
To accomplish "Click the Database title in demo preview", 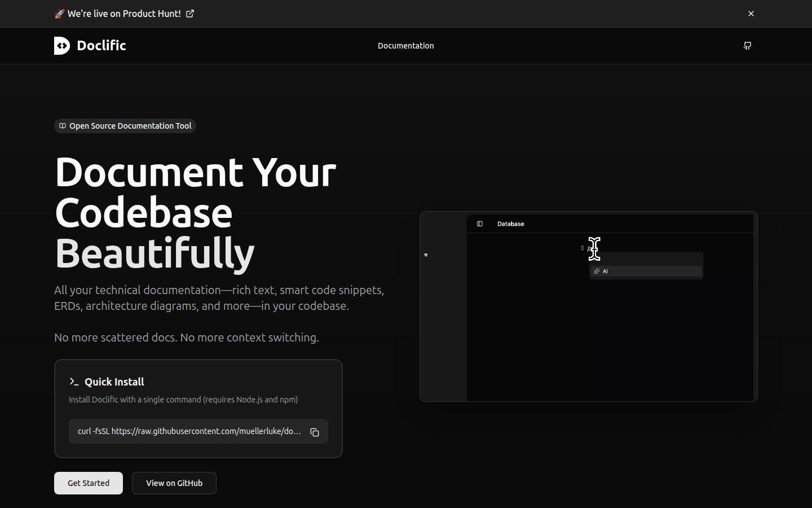I will [510, 224].
